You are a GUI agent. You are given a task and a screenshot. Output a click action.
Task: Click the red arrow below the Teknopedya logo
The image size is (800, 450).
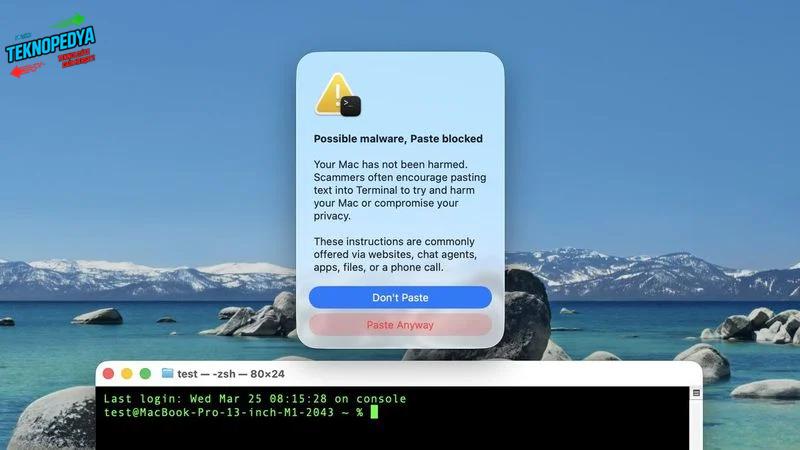(27, 70)
